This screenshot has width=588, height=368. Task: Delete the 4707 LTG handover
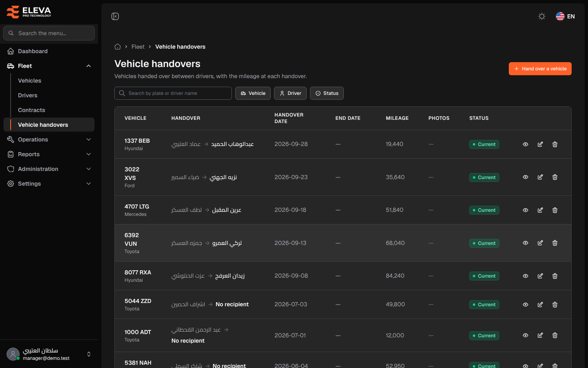tap(555, 210)
